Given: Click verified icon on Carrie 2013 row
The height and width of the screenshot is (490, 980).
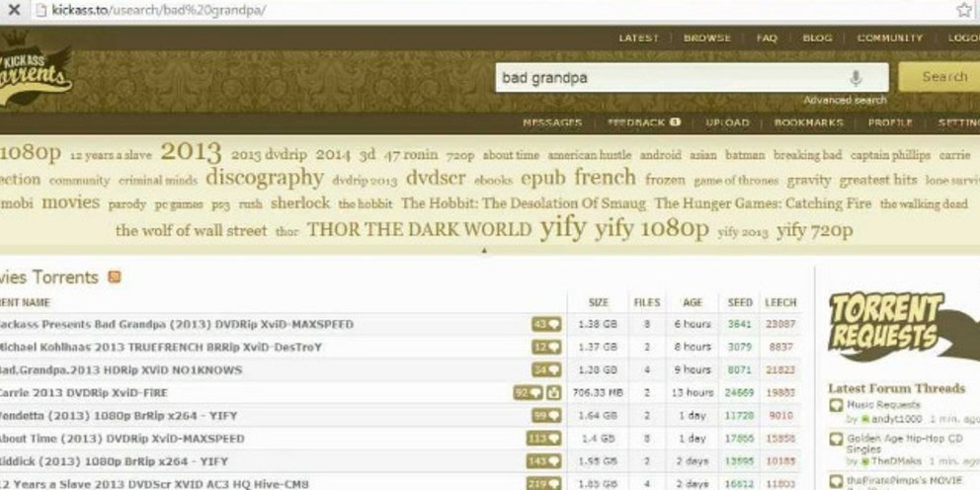Looking at the screenshot, I should (x=554, y=392).
